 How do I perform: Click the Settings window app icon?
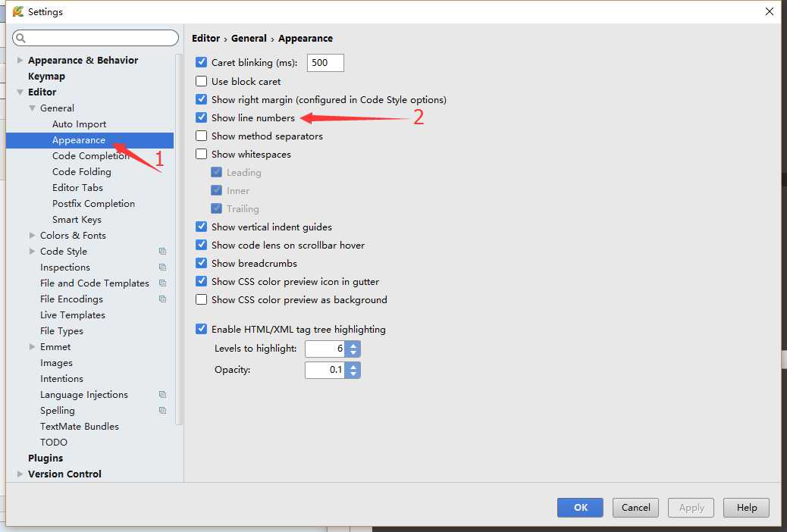click(18, 11)
